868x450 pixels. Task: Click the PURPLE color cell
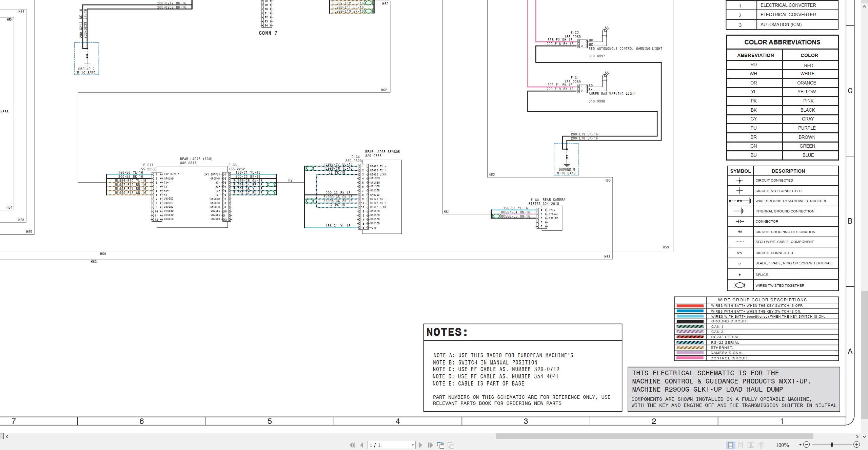tap(810, 128)
